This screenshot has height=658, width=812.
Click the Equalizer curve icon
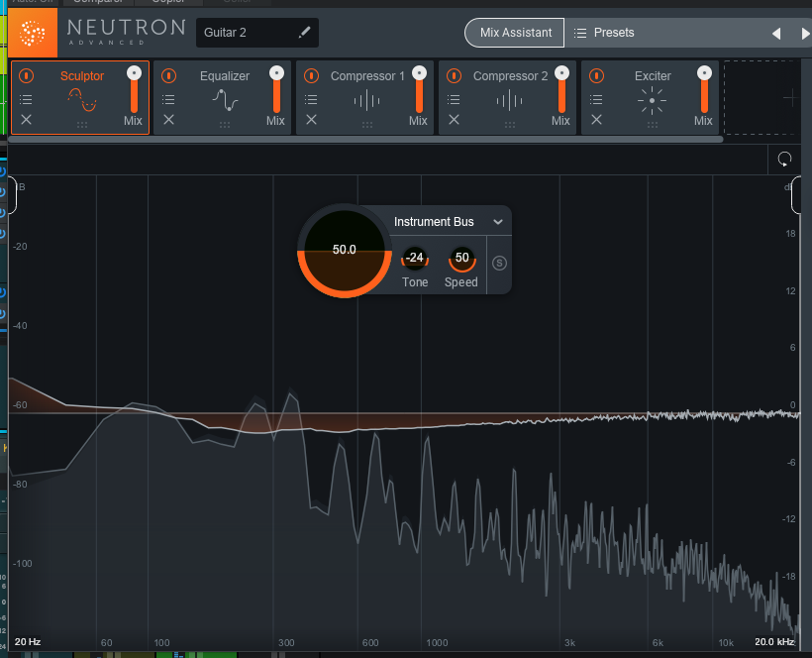tap(225, 100)
